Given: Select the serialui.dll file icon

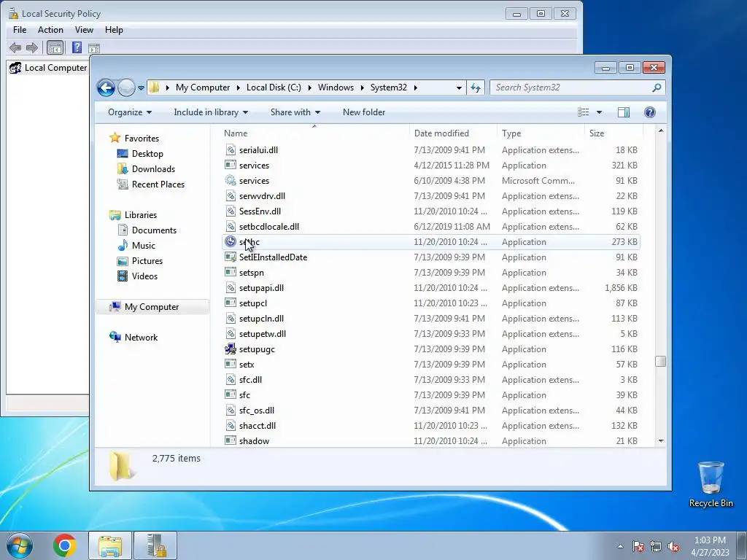Looking at the screenshot, I should click(x=231, y=150).
